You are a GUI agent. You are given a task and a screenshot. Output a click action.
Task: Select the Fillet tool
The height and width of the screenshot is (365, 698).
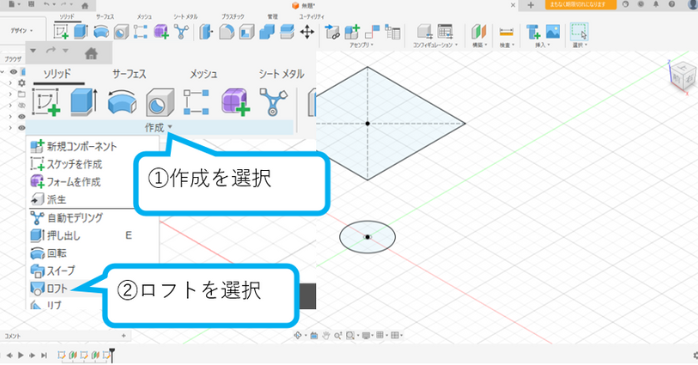click(226, 32)
